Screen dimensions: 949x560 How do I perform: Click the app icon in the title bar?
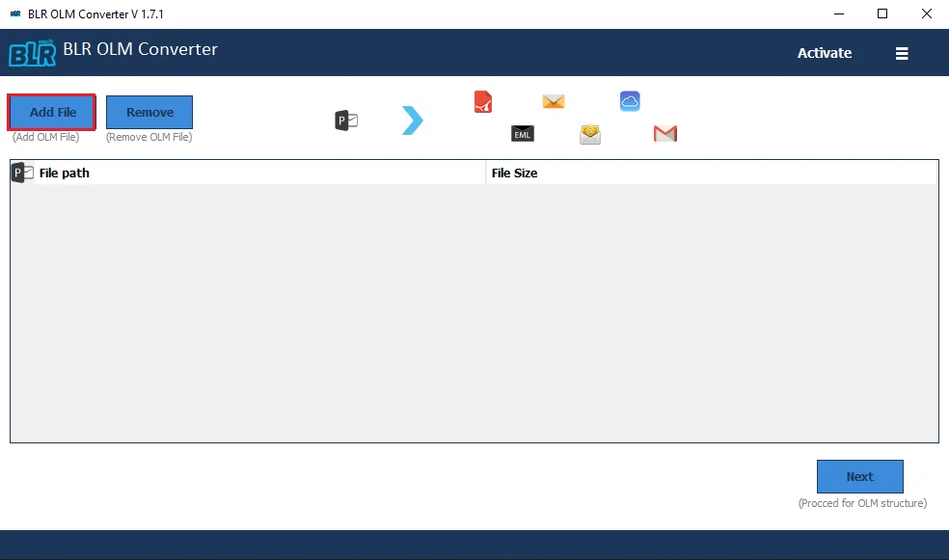coord(14,13)
